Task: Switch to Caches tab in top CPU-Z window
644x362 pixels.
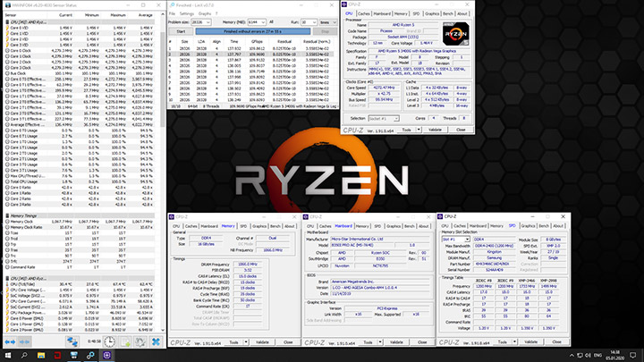Action: [x=363, y=13]
